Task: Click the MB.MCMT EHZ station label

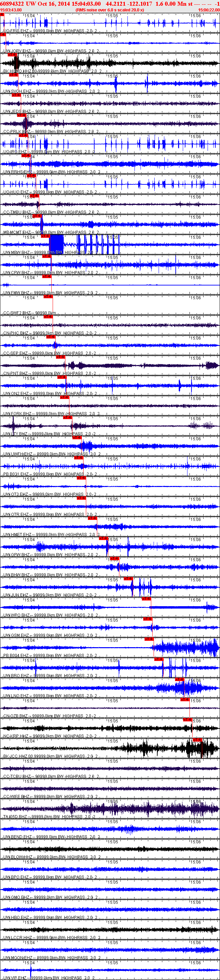Action: (51, 232)
